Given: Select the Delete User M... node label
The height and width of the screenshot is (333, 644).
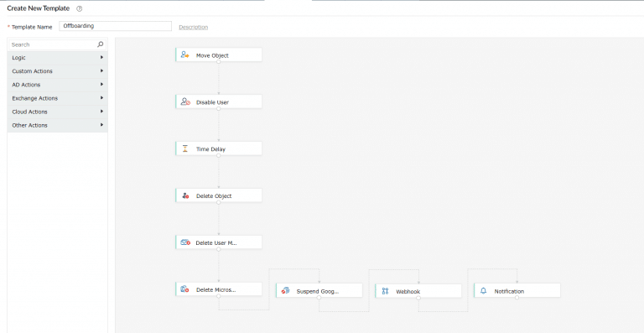Looking at the screenshot, I should (x=216, y=242).
